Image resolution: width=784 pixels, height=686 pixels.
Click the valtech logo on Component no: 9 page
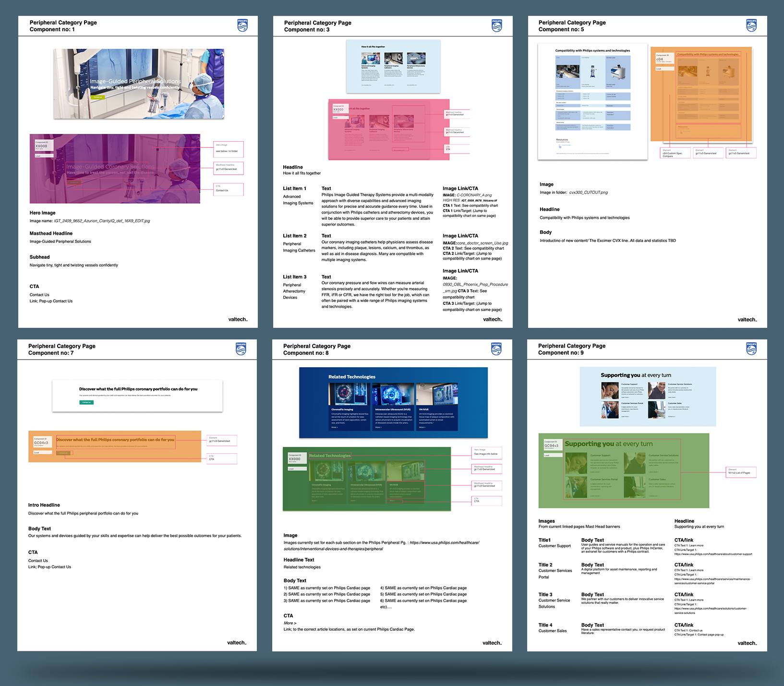[747, 643]
